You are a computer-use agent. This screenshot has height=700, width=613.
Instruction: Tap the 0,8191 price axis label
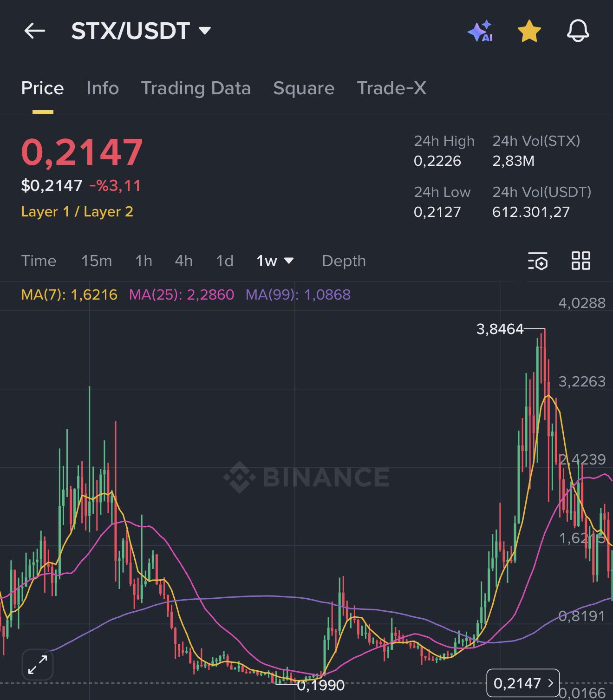point(582,616)
